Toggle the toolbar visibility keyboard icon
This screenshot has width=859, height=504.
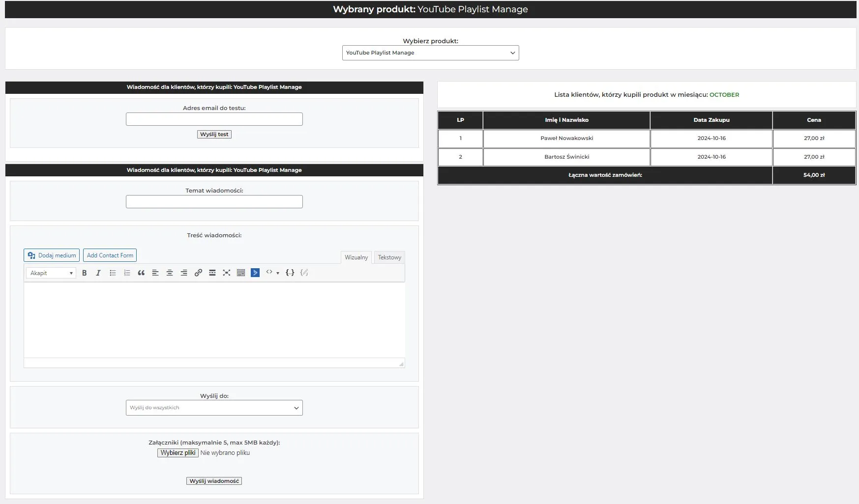(241, 273)
